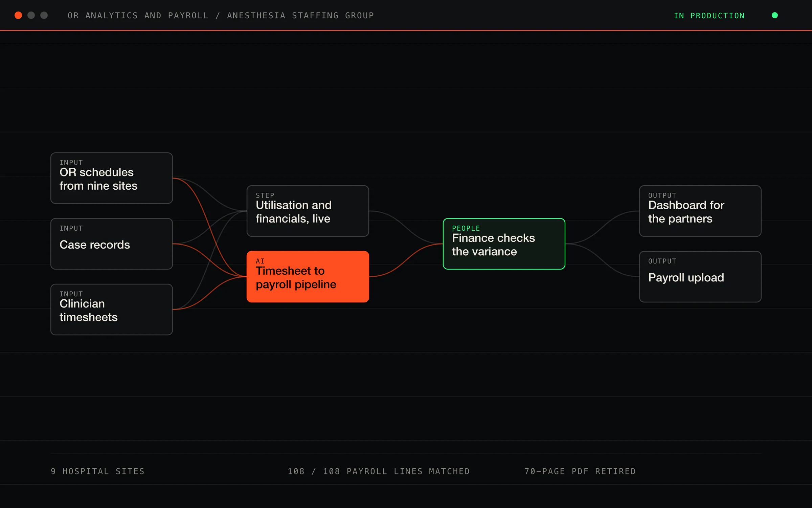Click the Payroll upload output node
812x508 pixels.
[x=700, y=277]
